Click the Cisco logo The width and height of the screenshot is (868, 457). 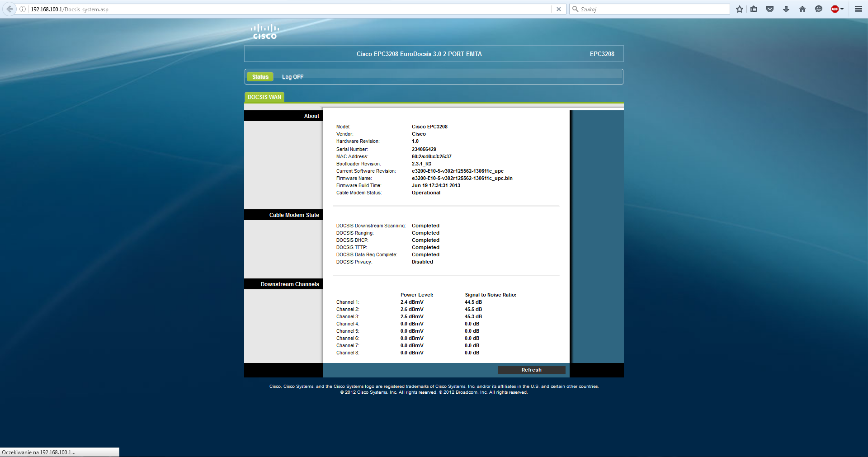pos(265,32)
